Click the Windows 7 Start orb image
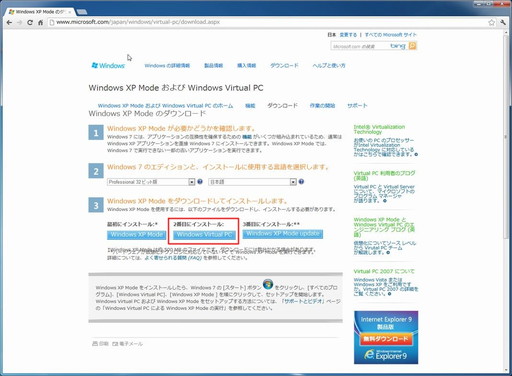 click(x=268, y=284)
